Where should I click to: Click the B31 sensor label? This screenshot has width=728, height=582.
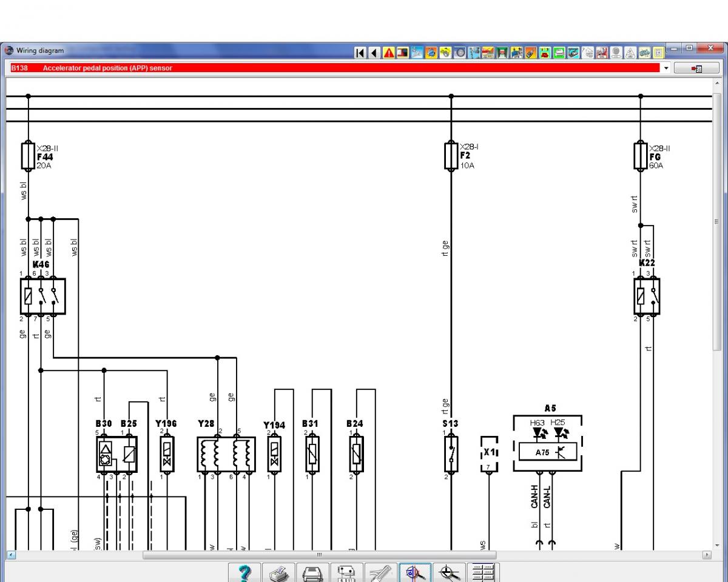[310, 424]
